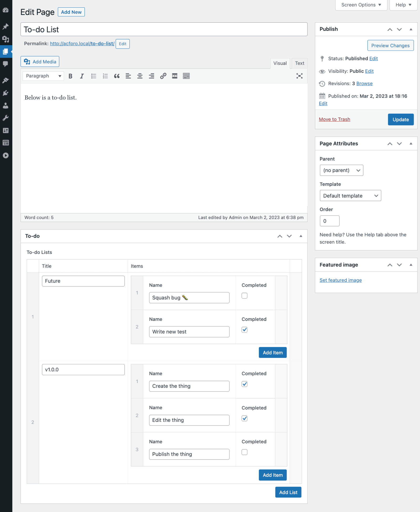Insert a link using the chain icon
This screenshot has height=512, width=420.
(163, 76)
